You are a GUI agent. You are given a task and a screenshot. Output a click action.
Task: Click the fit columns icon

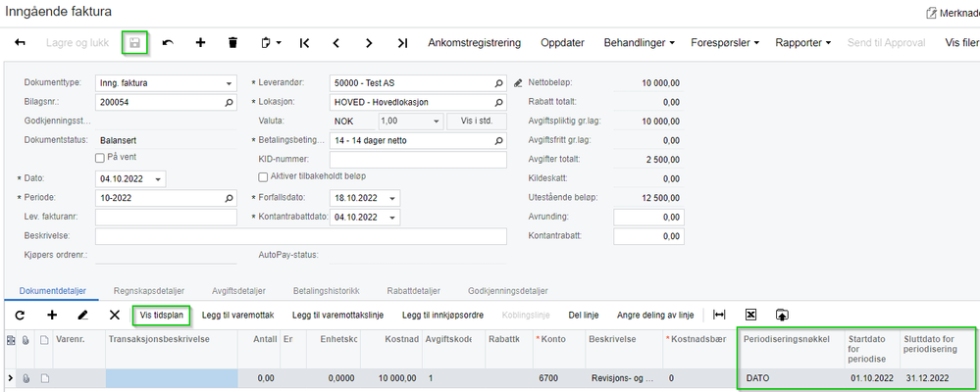[x=719, y=316]
